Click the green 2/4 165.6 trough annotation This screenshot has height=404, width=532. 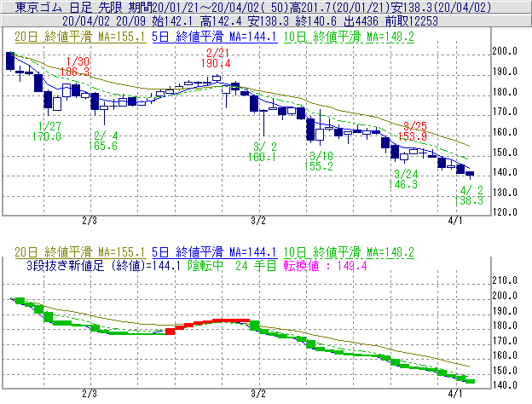tap(103, 141)
